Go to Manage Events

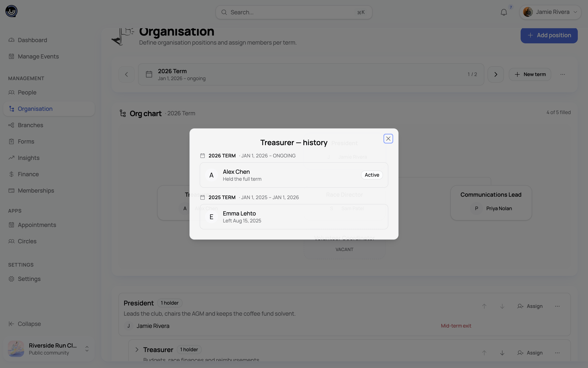pos(49,56)
